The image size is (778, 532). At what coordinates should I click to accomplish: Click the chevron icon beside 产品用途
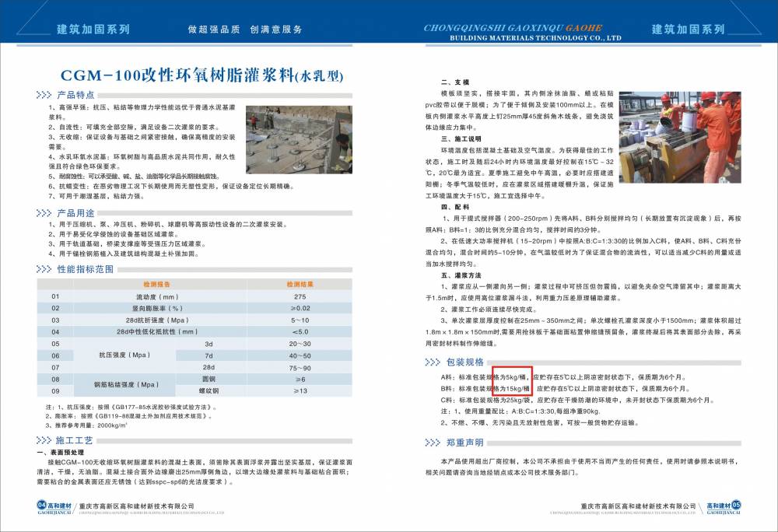(44, 213)
